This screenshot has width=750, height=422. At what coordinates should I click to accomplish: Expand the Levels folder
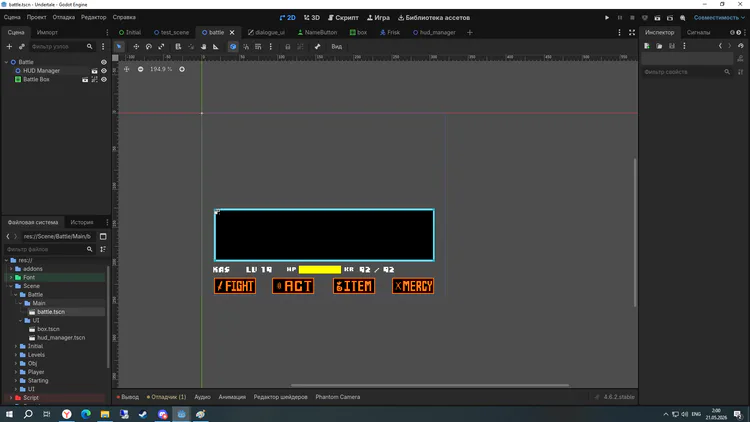point(16,355)
